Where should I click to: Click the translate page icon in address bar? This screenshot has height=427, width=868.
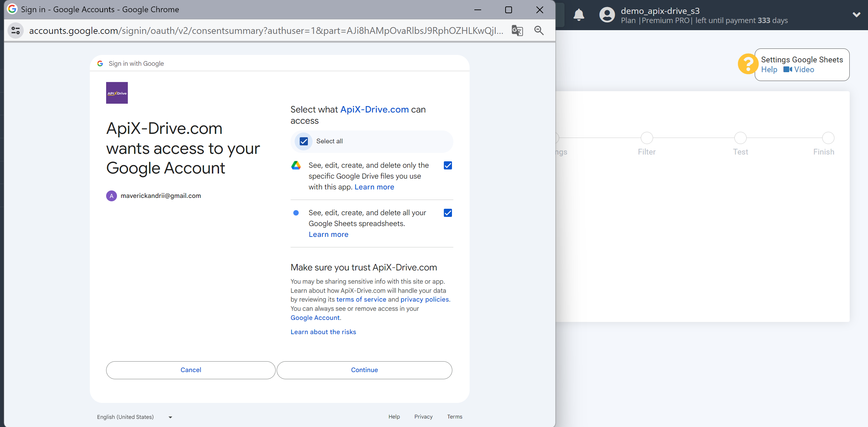(516, 30)
